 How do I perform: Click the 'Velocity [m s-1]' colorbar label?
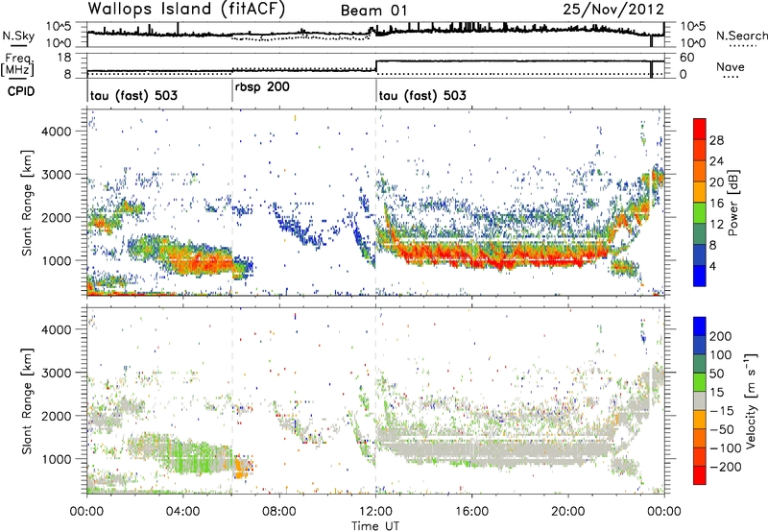point(751,400)
